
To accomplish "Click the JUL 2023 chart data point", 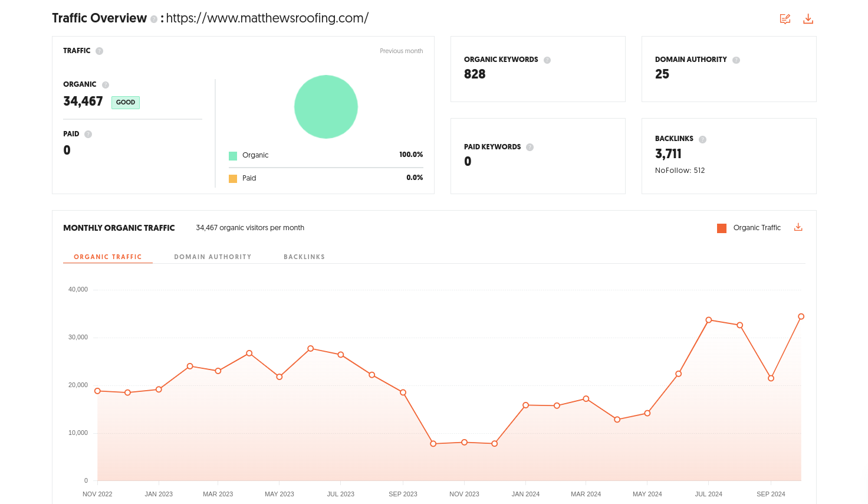I will (x=341, y=355).
